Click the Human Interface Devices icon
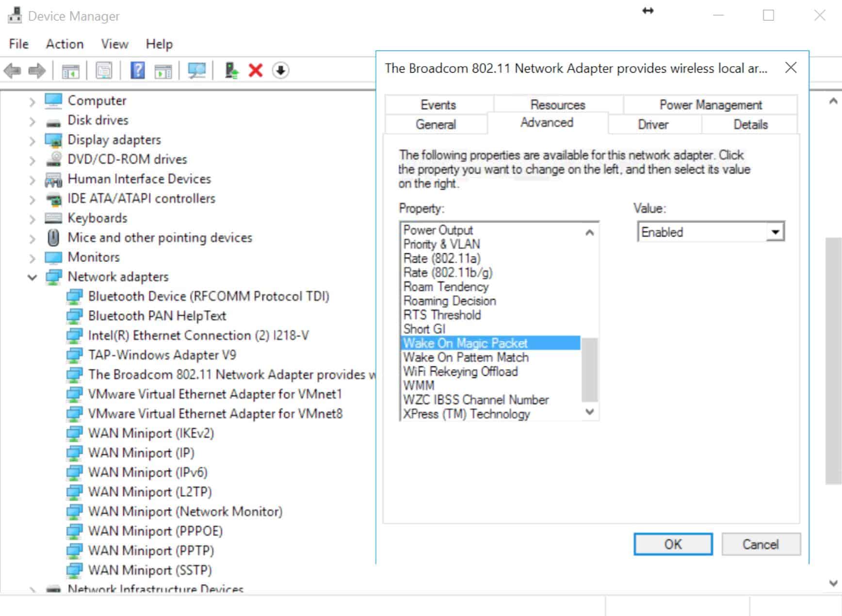Screen dimensions: 842x616 (x=53, y=179)
